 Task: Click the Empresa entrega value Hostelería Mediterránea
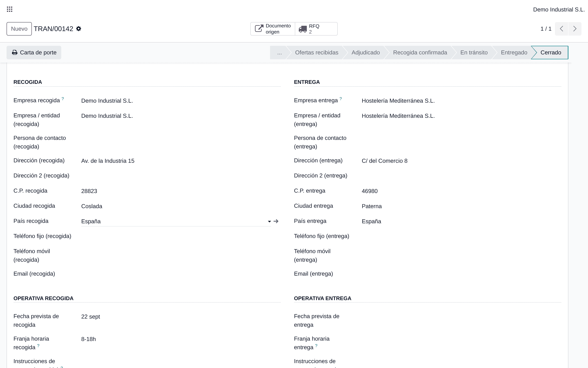[398, 101]
